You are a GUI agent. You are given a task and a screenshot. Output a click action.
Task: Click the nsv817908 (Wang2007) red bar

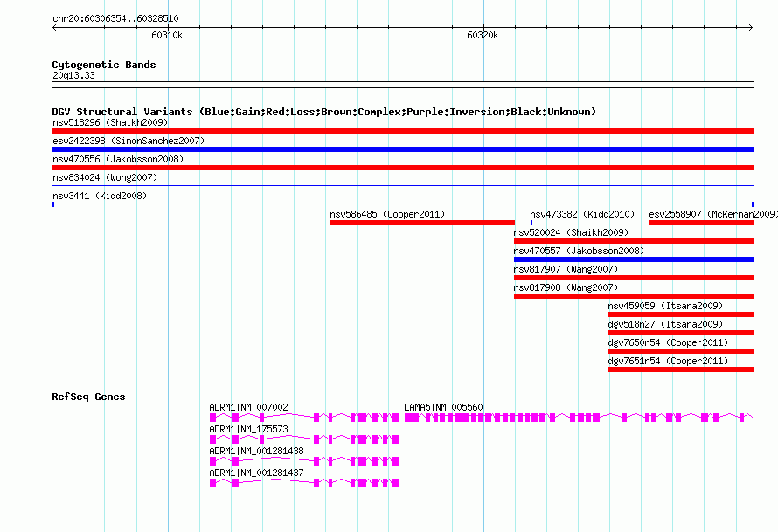pyautogui.click(x=634, y=296)
